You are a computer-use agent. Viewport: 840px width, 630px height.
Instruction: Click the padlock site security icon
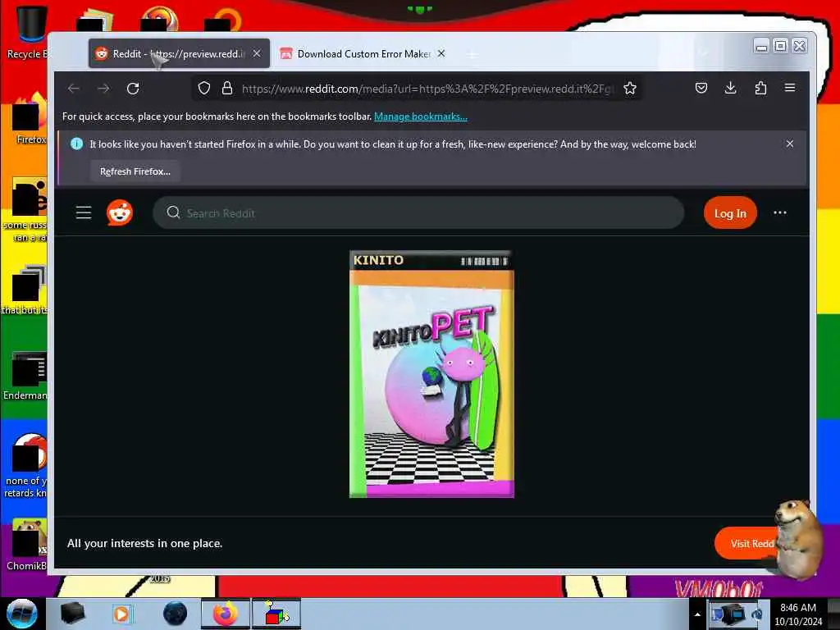coord(227,89)
